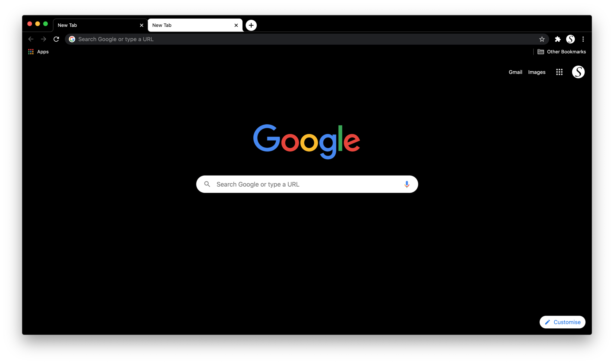Click the Customise button
Image resolution: width=614 pixels, height=364 pixels.
562,322
